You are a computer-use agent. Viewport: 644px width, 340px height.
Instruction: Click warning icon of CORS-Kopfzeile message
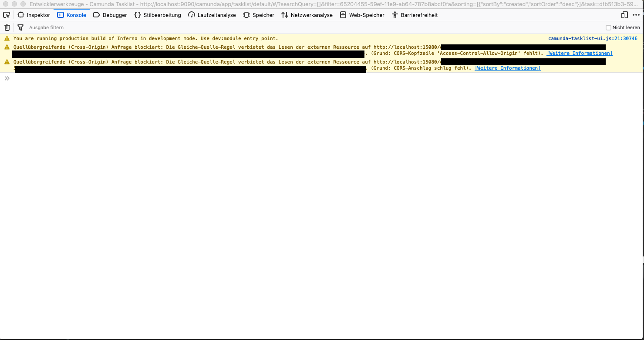(x=7, y=47)
